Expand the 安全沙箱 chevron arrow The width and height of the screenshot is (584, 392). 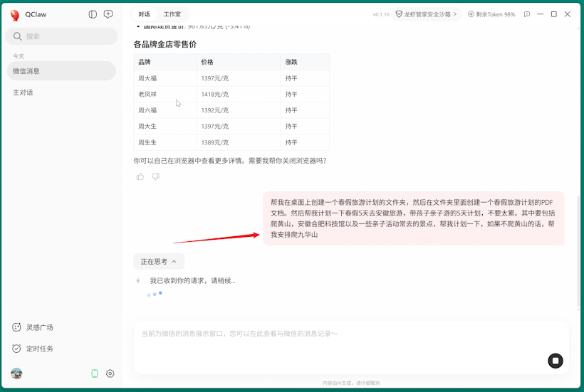click(455, 14)
